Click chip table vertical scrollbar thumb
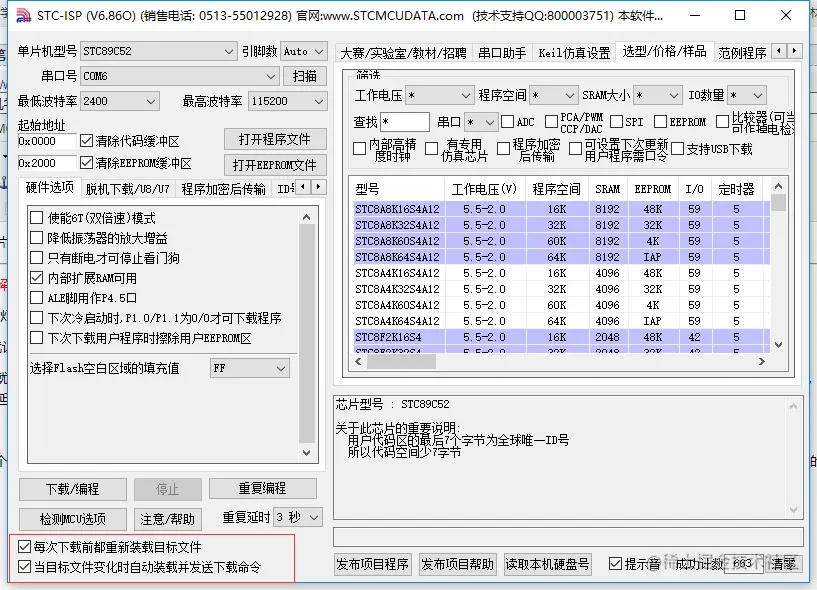Viewport: 817px width, 590px height. (x=778, y=202)
